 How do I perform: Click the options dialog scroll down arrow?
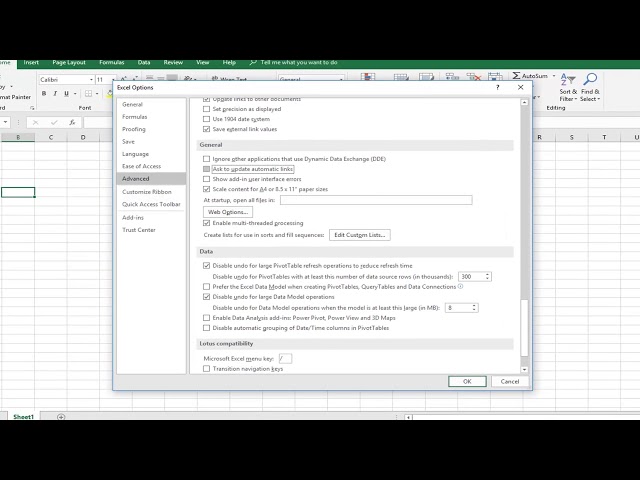point(524,369)
